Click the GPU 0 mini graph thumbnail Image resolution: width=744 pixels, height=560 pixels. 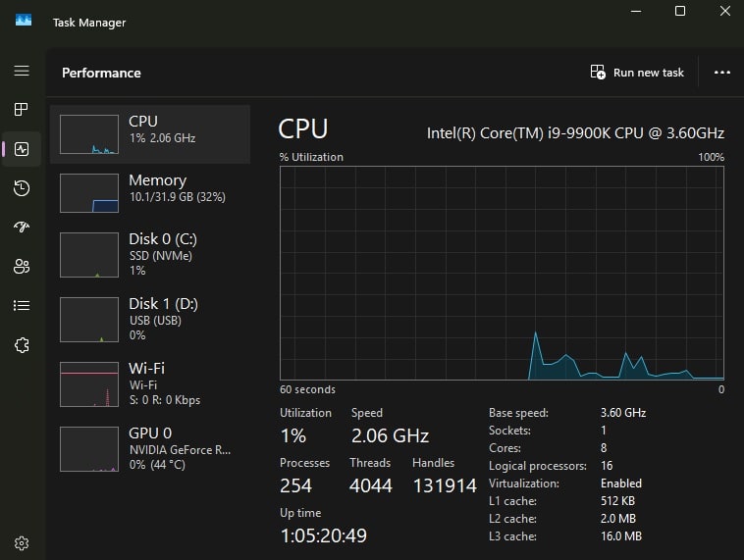89,448
